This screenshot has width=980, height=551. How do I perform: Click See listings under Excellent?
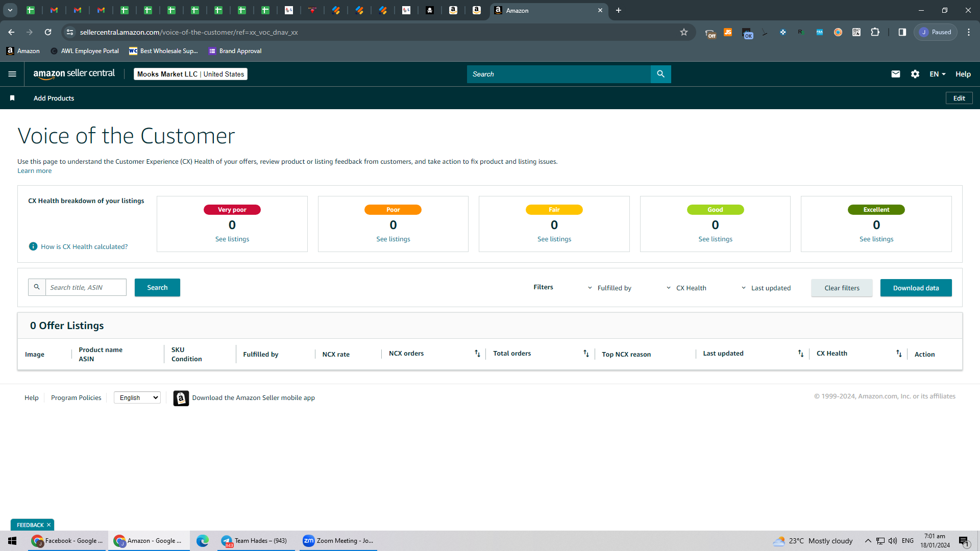coord(876,239)
